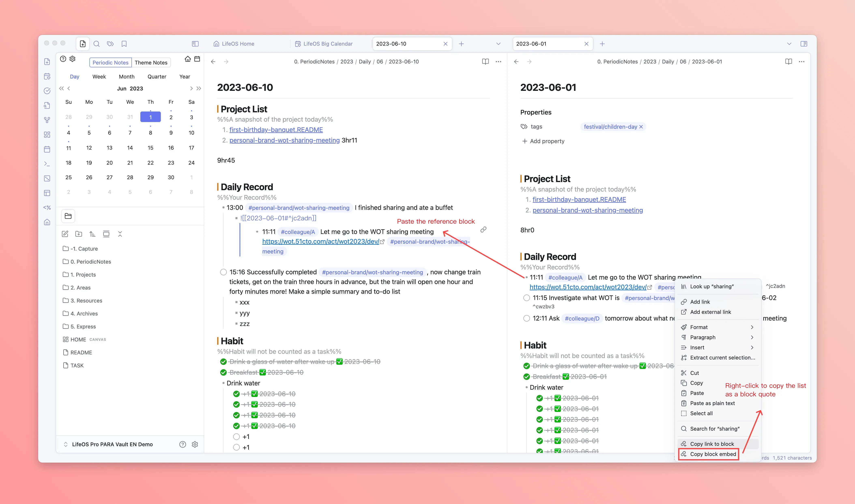The image size is (855, 504).
Task: Check the 11:15 Investigate what WOT task
Action: (x=526, y=298)
